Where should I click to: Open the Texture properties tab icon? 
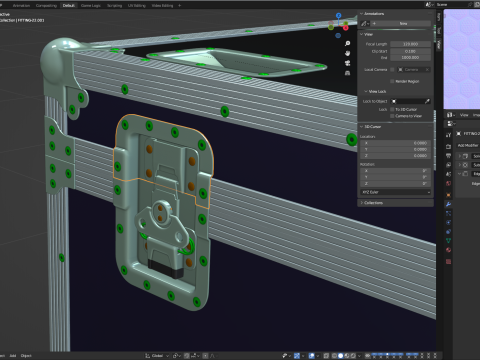point(448,261)
